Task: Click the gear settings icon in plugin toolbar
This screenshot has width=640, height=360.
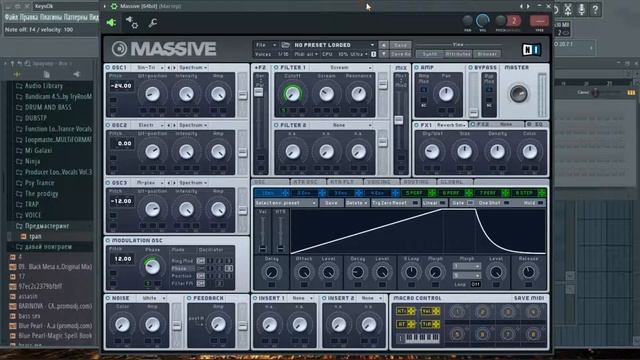Action: [x=131, y=22]
